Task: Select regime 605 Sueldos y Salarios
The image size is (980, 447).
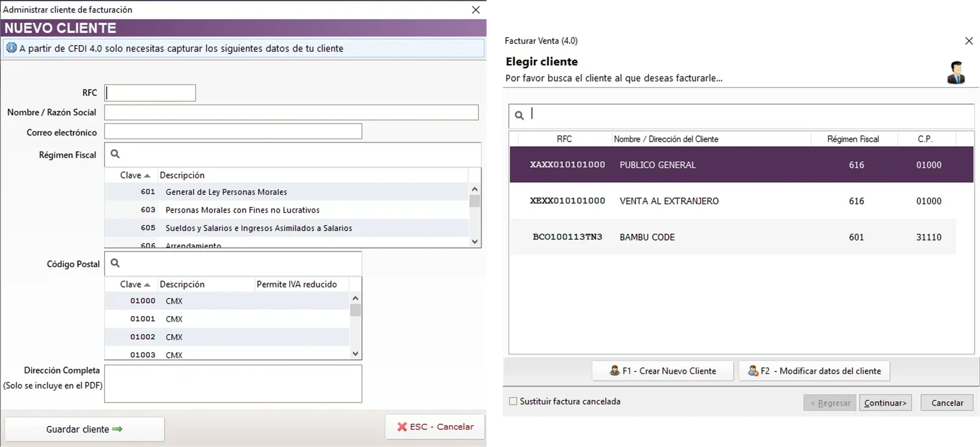Action: pyautogui.click(x=287, y=228)
